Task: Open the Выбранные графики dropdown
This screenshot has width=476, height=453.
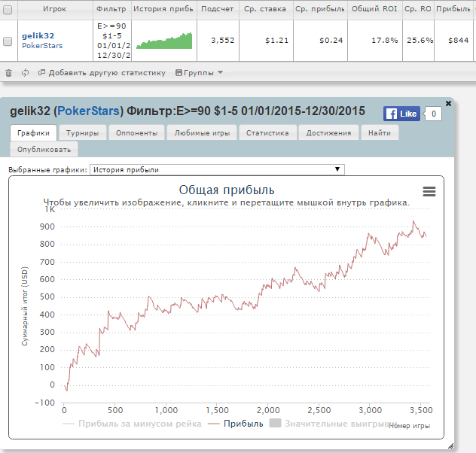Action: (x=217, y=170)
